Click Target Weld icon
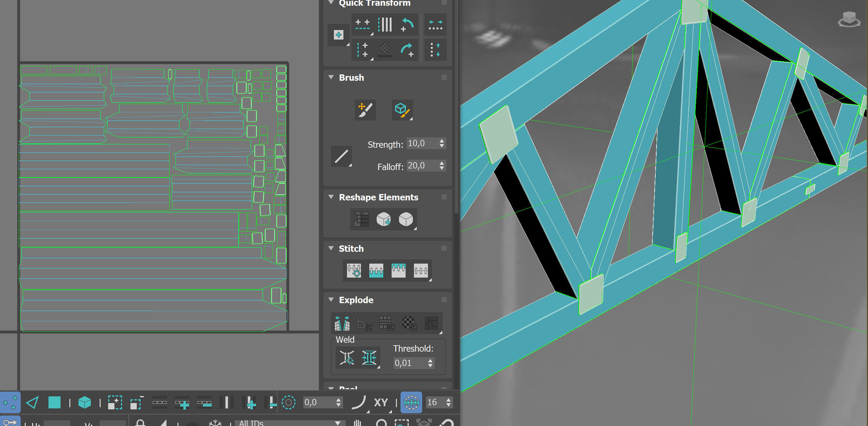 click(347, 357)
